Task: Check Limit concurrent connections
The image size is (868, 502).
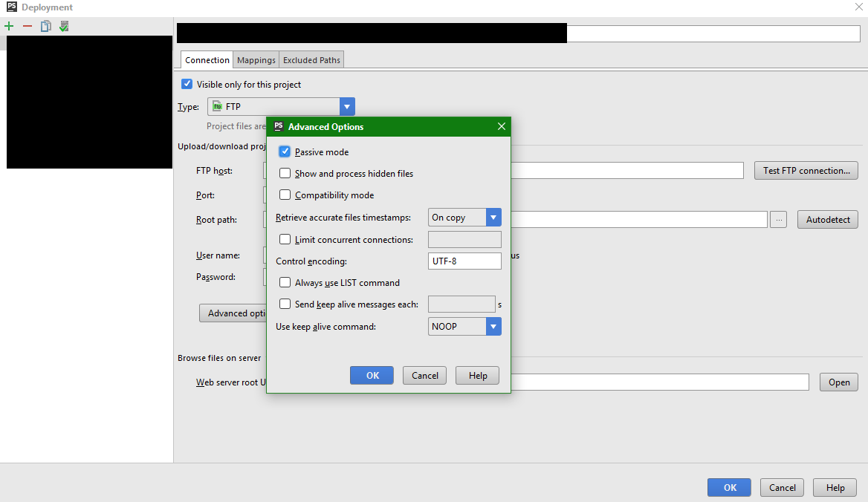Action: pos(285,240)
